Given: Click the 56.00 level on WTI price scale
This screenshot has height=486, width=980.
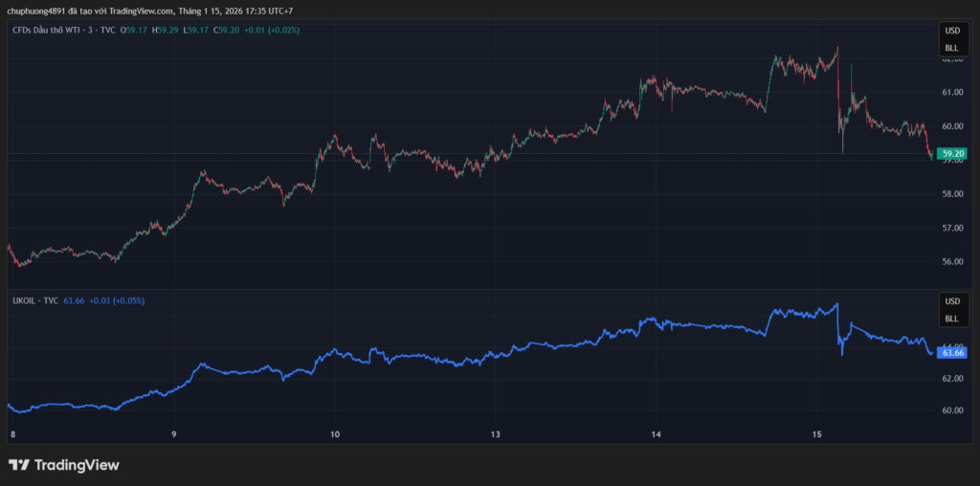Looking at the screenshot, I should pos(951,261).
